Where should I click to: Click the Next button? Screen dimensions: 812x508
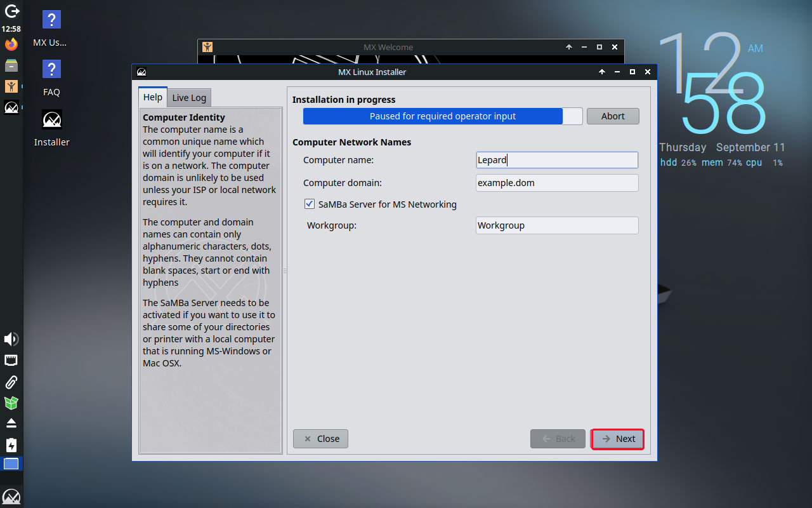click(x=618, y=439)
